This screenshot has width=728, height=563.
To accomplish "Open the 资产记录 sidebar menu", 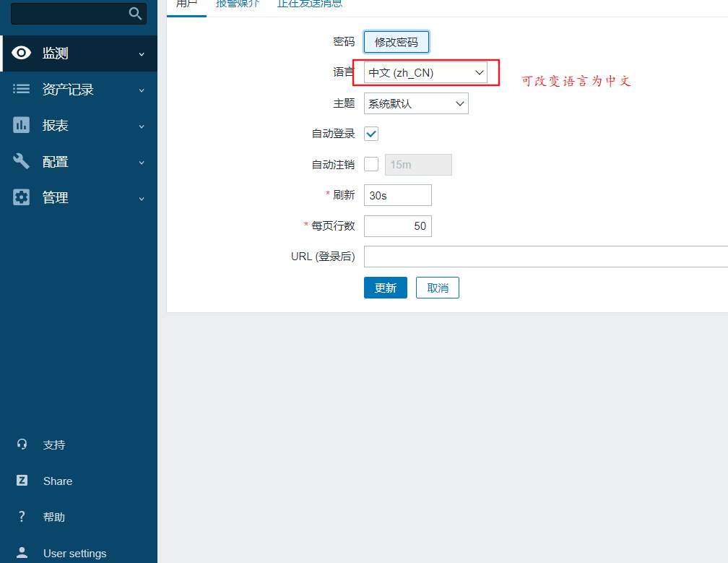I will (79, 89).
